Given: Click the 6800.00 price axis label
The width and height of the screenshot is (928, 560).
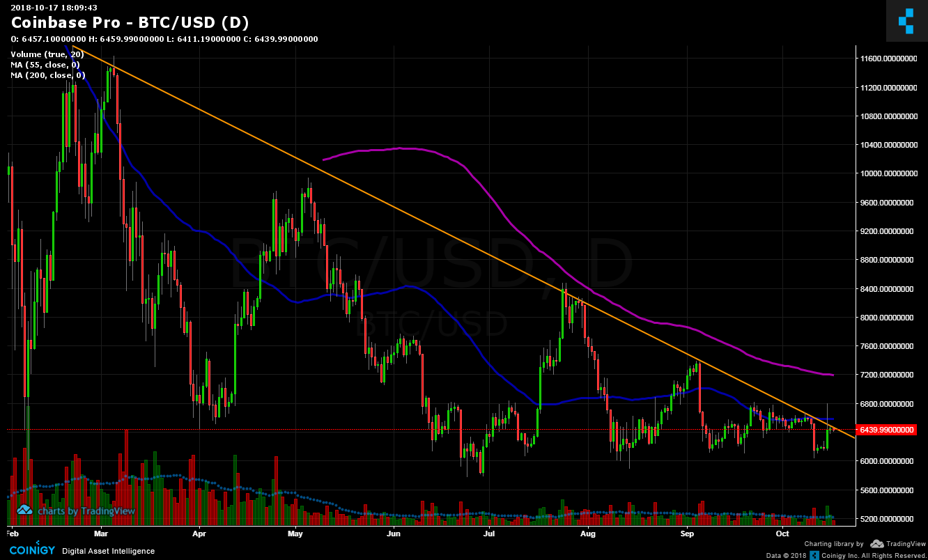Looking at the screenshot, I should 888,404.
